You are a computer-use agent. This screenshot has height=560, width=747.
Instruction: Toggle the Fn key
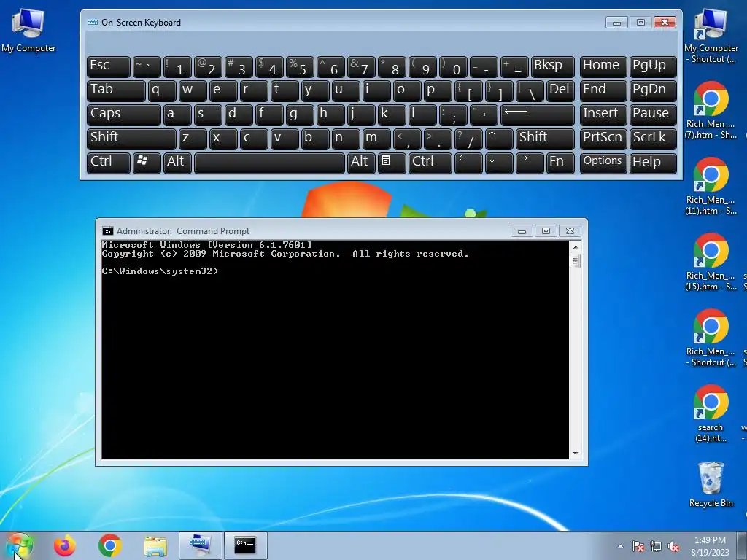(560, 162)
